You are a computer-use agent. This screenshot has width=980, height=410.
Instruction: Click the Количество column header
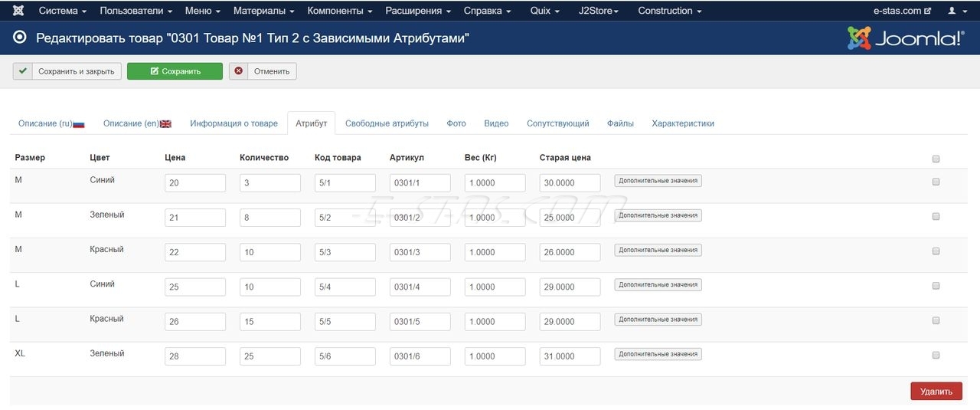(x=264, y=158)
